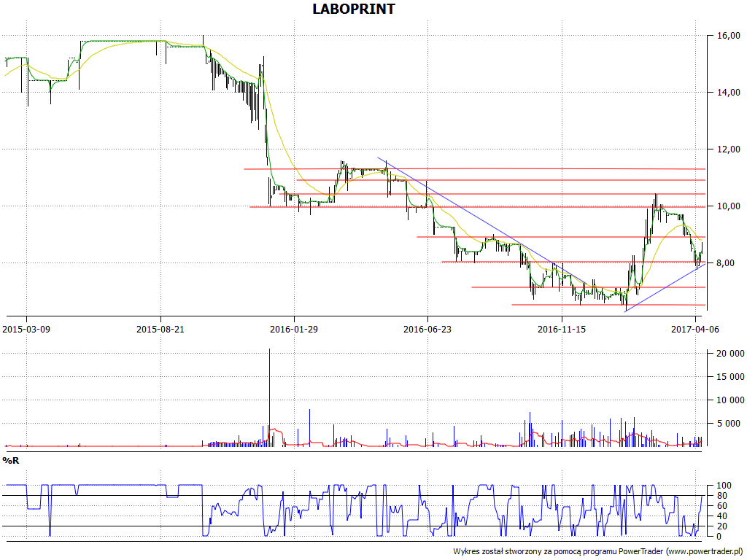Click the 10,00 price axis label
747x560 pixels.
pyautogui.click(x=729, y=206)
